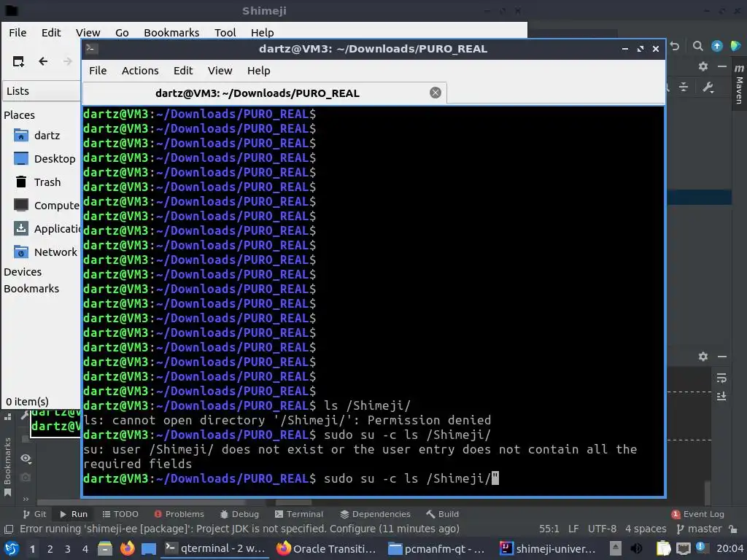Open the Run tool window
The width and height of the screenshot is (747, 560).
click(x=74, y=514)
